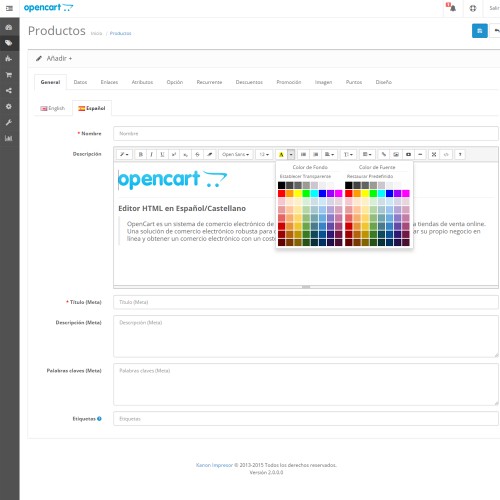The height and width of the screenshot is (500, 500).
Task: Toggle the color palette dropdown arrow
Action: [291, 154]
